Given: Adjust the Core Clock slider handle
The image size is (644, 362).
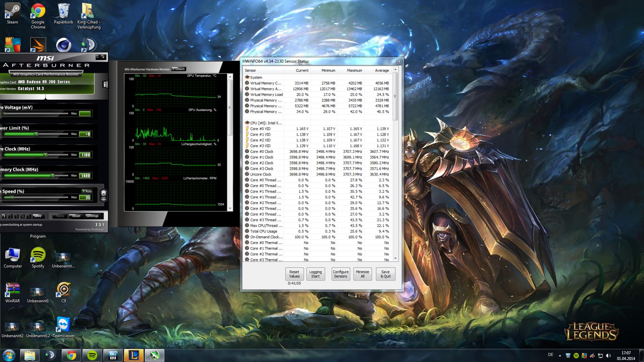Looking at the screenshot, I should pos(46,155).
